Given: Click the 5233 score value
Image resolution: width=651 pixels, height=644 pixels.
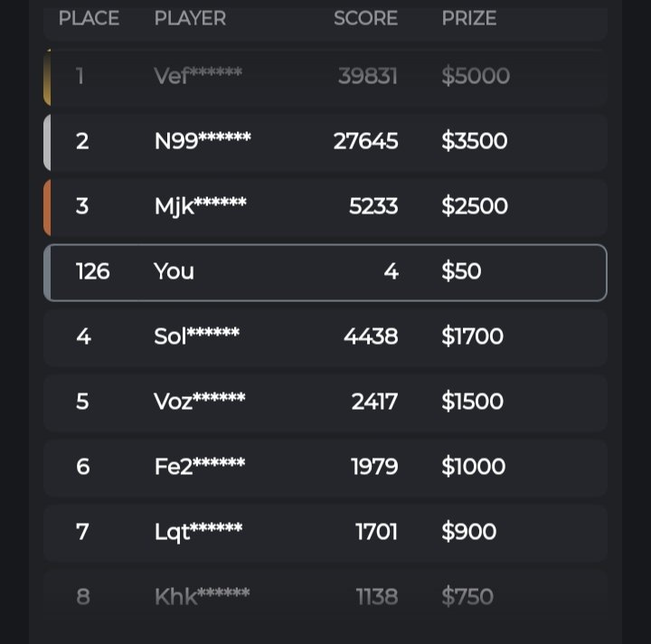Looking at the screenshot, I should 373,206.
